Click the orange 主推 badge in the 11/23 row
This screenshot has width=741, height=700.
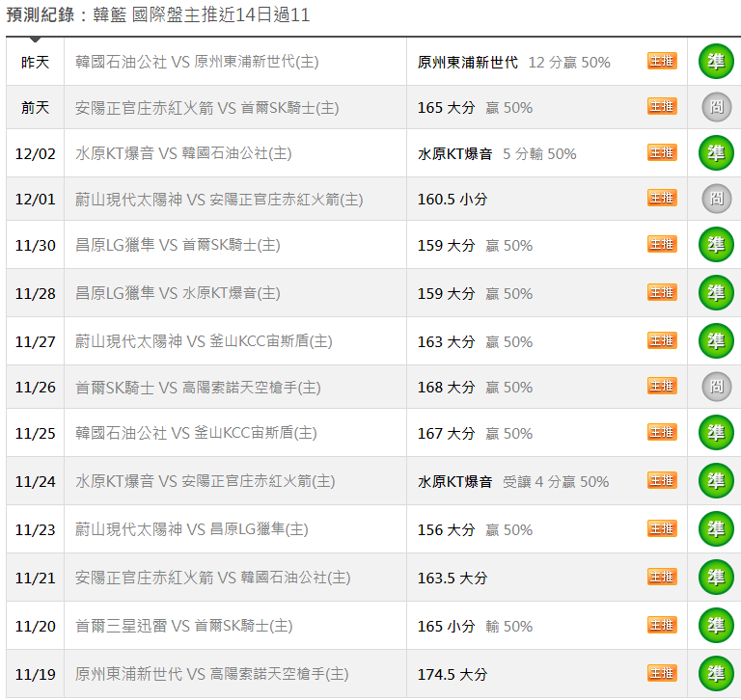[662, 528]
